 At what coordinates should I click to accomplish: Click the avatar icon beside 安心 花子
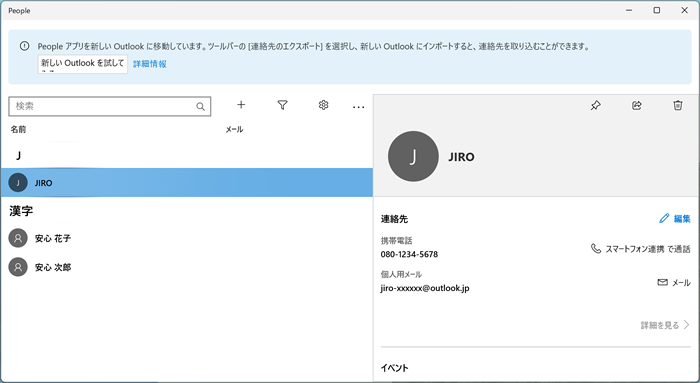[18, 238]
